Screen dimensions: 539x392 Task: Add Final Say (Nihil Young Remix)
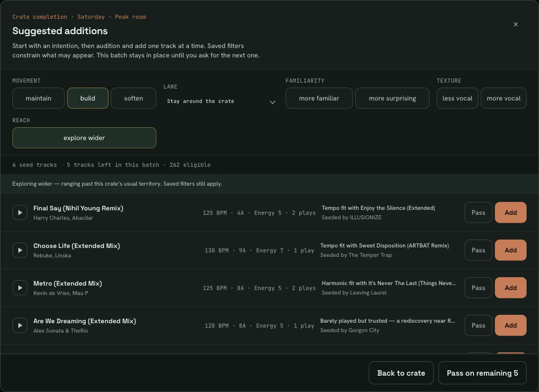pos(510,213)
